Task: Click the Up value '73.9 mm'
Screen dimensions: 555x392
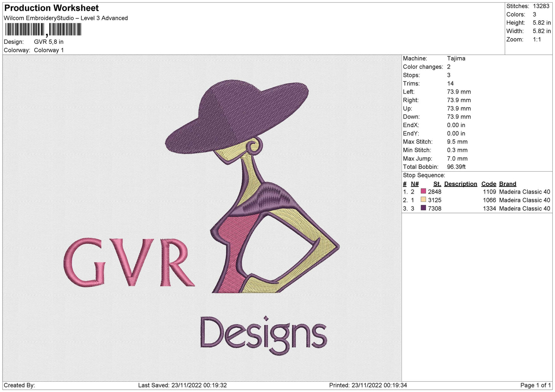Action: point(459,109)
